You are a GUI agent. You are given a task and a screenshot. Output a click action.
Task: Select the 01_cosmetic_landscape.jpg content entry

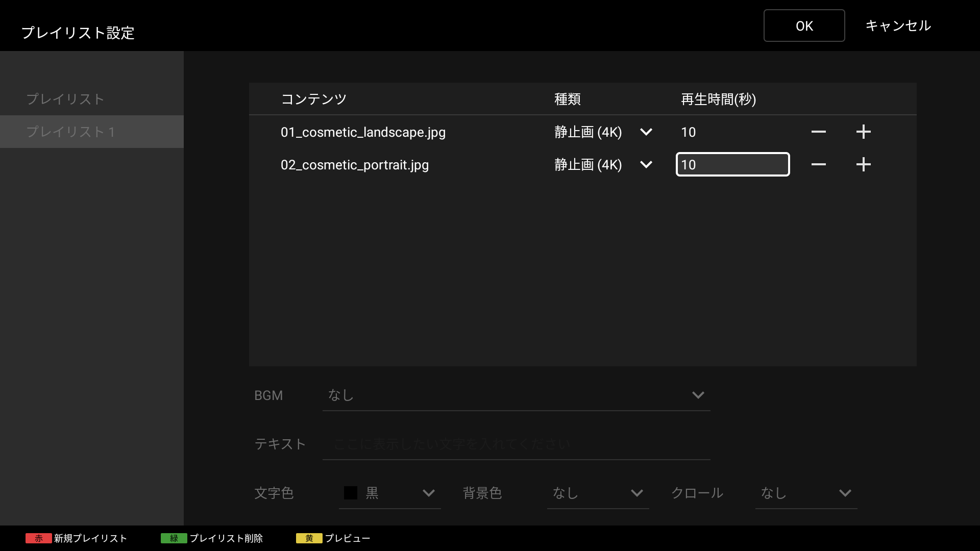click(363, 132)
